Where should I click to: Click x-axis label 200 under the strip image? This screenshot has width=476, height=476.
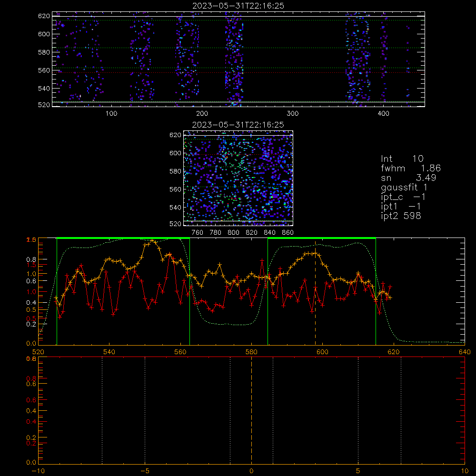tap(202, 114)
